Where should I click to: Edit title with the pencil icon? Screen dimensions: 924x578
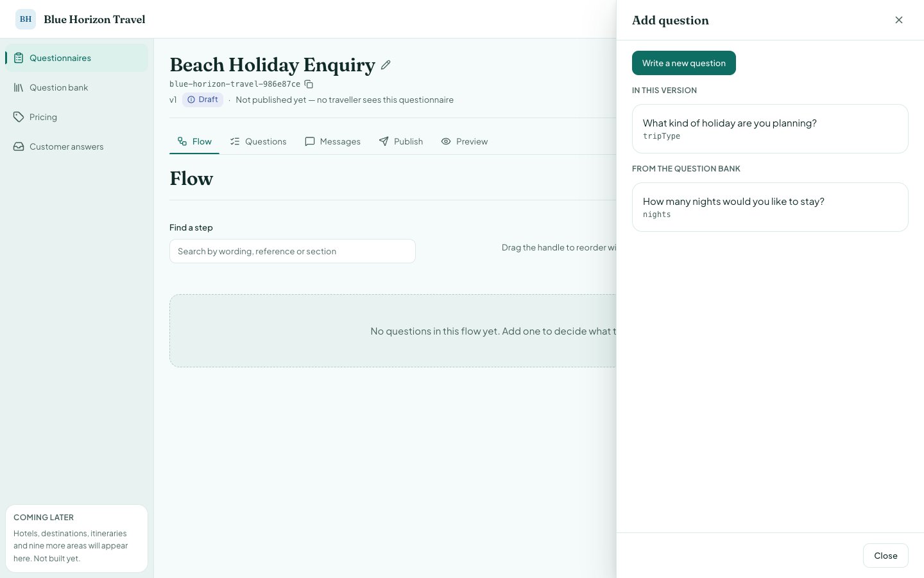click(386, 65)
